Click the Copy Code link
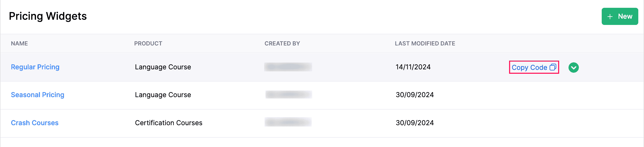The width and height of the screenshot is (644, 147). click(529, 68)
